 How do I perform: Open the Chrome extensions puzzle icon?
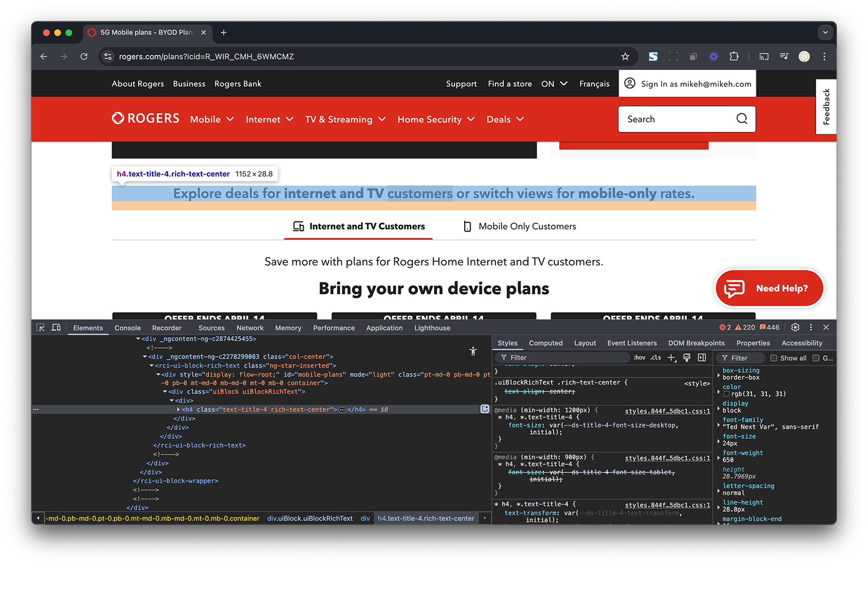734,57
